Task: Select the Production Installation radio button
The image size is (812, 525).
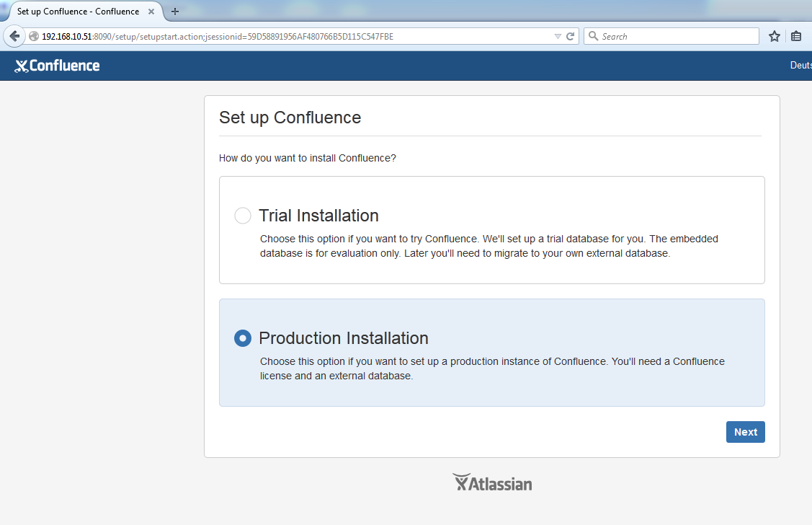Action: pos(242,338)
